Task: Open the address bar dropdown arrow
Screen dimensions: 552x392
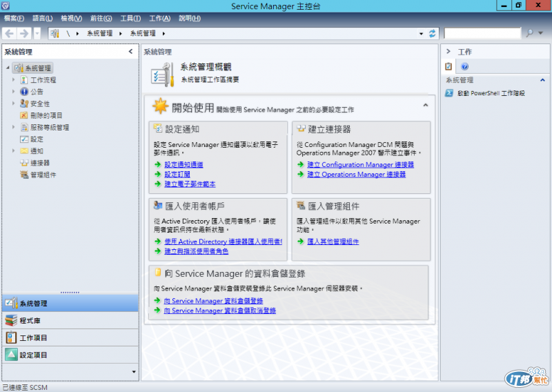Action: (x=421, y=34)
